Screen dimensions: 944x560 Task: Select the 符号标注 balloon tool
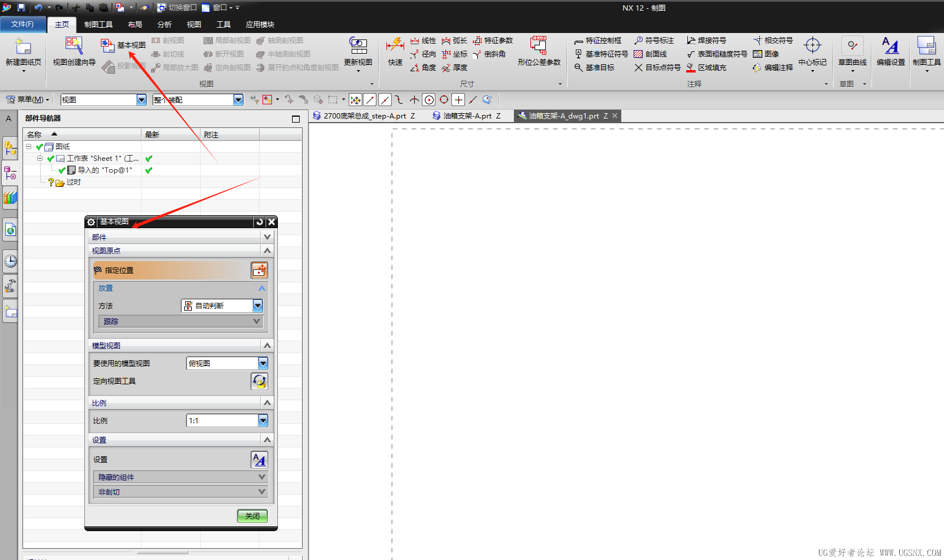(654, 41)
